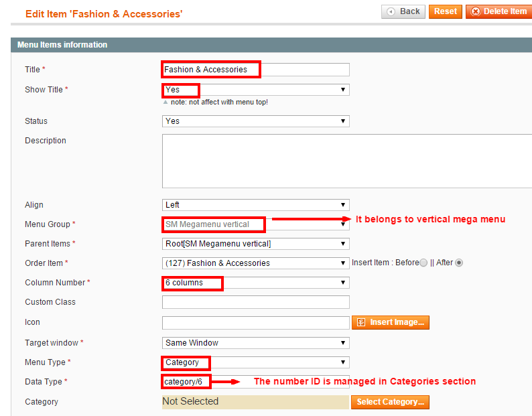
Task: Open the Status dropdown
Action: [x=255, y=121]
